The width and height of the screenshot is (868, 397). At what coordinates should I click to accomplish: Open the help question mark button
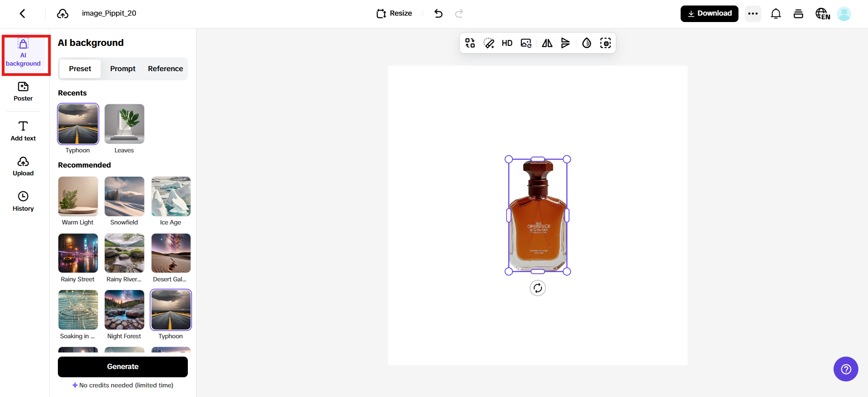[x=846, y=369]
